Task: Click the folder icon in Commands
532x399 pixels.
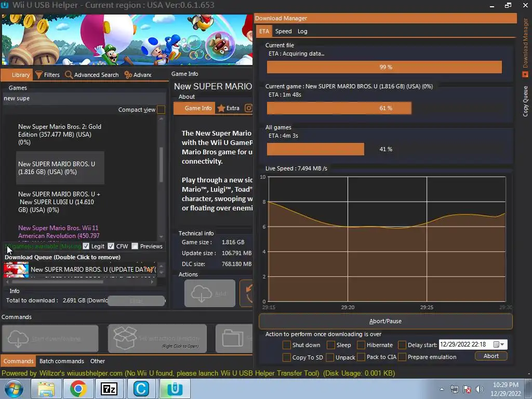Action: [x=233, y=338]
